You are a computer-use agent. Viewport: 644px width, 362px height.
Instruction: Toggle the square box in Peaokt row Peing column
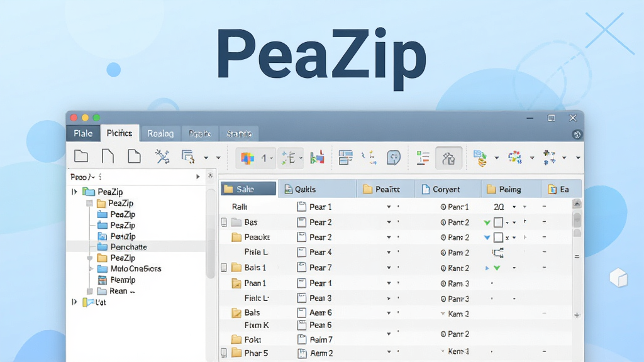pyautogui.click(x=498, y=238)
